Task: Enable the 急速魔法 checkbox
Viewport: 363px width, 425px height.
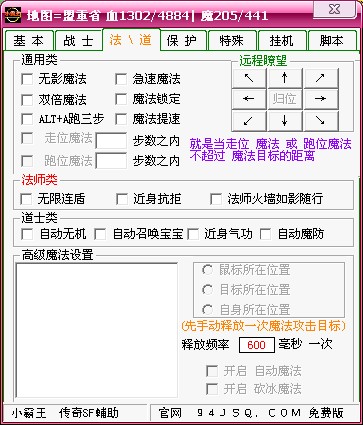Action: pyautogui.click(x=121, y=79)
